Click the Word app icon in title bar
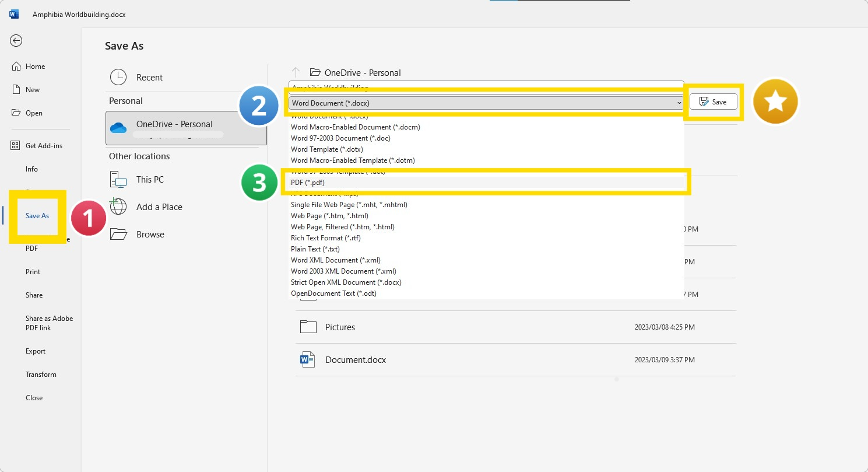 point(14,14)
